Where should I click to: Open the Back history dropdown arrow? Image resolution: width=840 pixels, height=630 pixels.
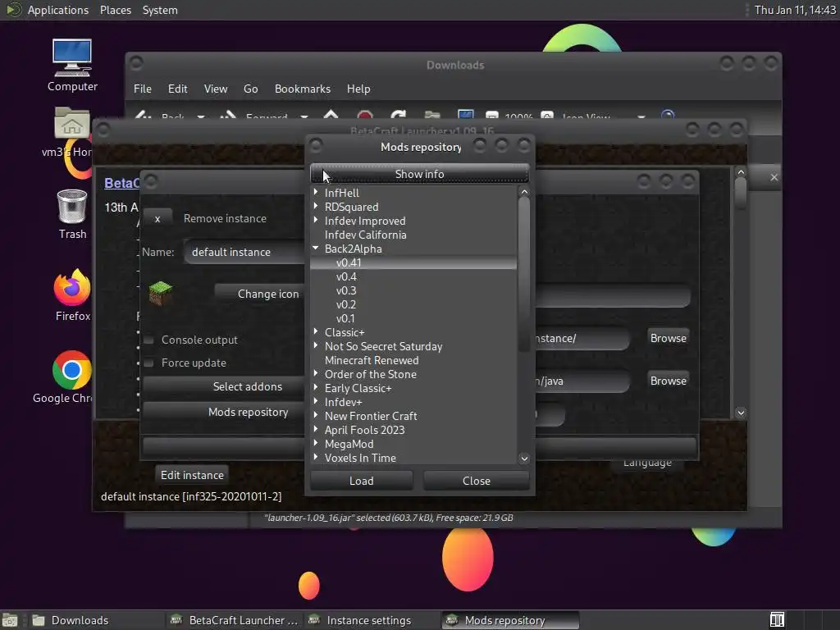(201, 116)
